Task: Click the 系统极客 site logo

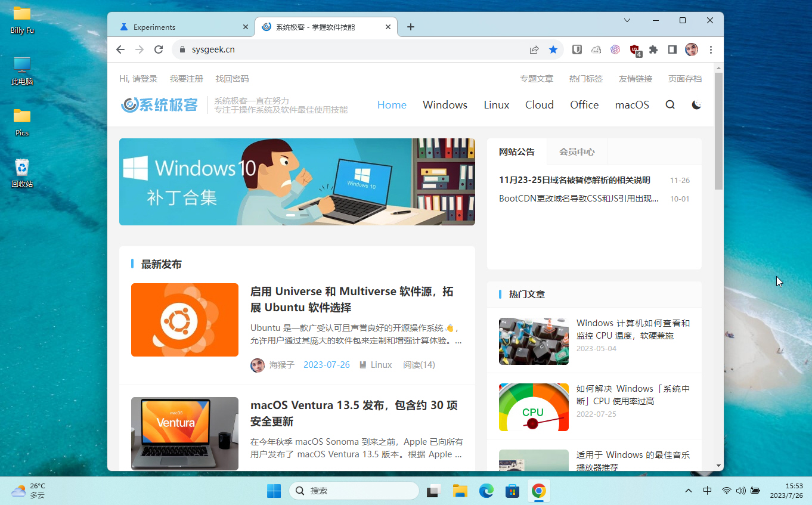Action: point(159,105)
